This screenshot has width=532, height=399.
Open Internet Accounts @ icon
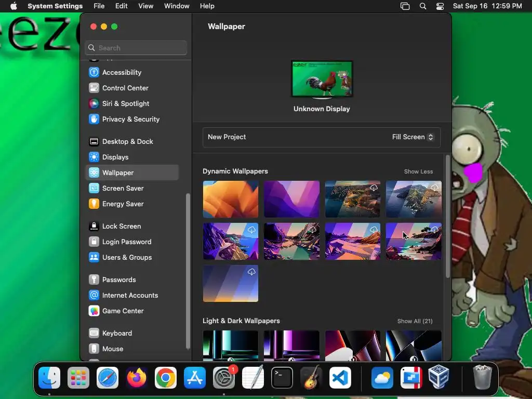point(94,296)
